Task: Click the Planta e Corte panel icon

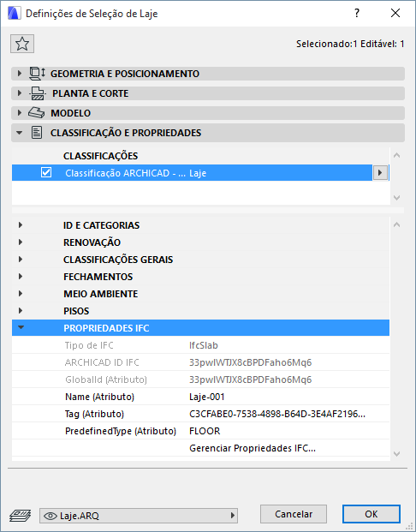Action: 38,93
